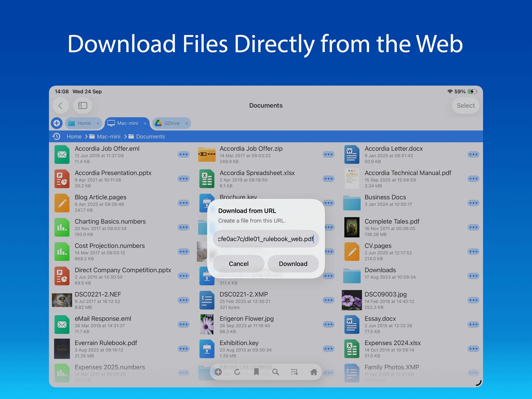The image size is (532, 399).
Task: Switch to the Home tab
Action: click(84, 123)
